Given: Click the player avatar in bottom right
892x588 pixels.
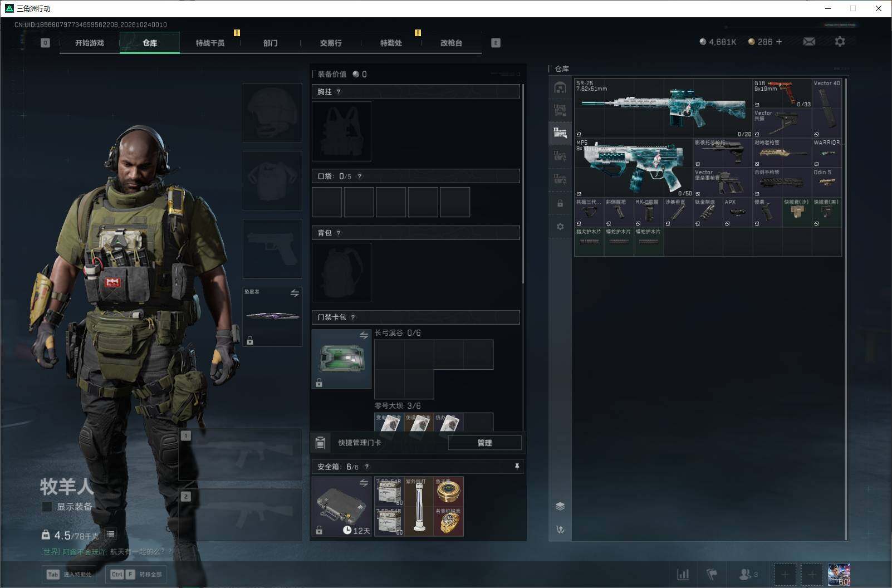Looking at the screenshot, I should pyautogui.click(x=839, y=574).
